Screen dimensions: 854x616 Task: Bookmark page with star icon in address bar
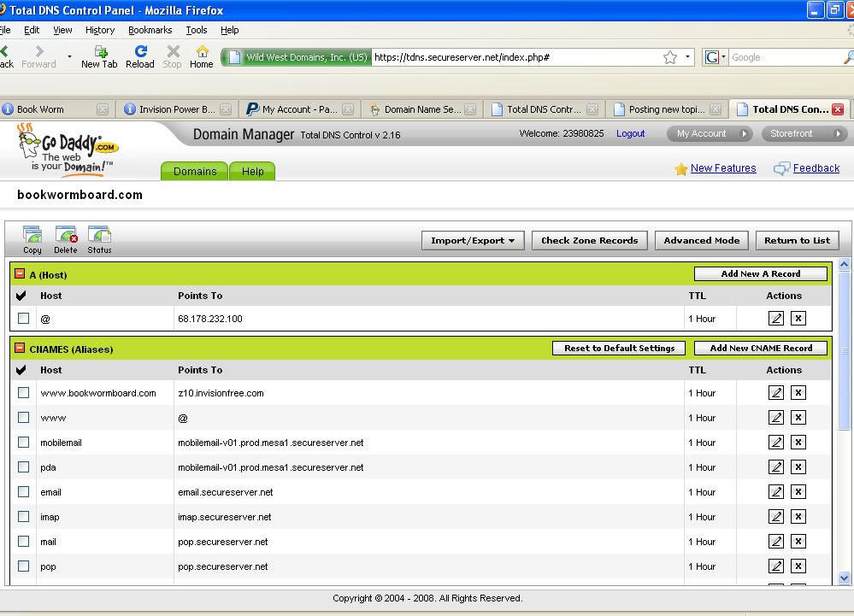(670, 57)
